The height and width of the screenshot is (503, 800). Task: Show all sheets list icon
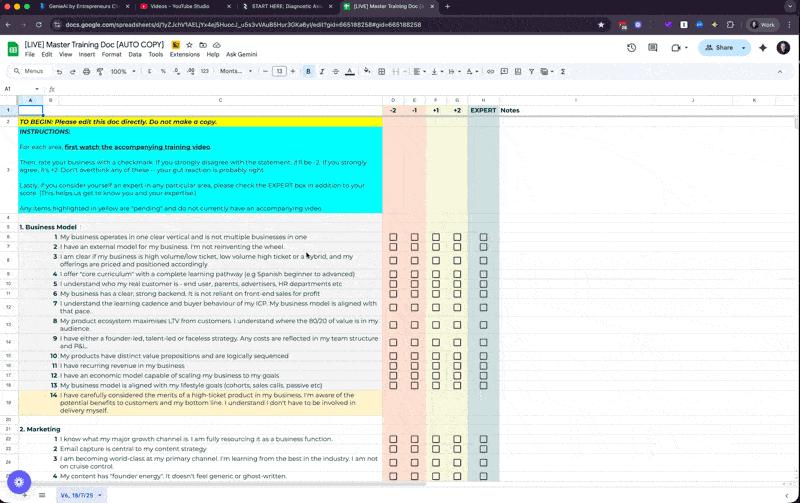42,495
